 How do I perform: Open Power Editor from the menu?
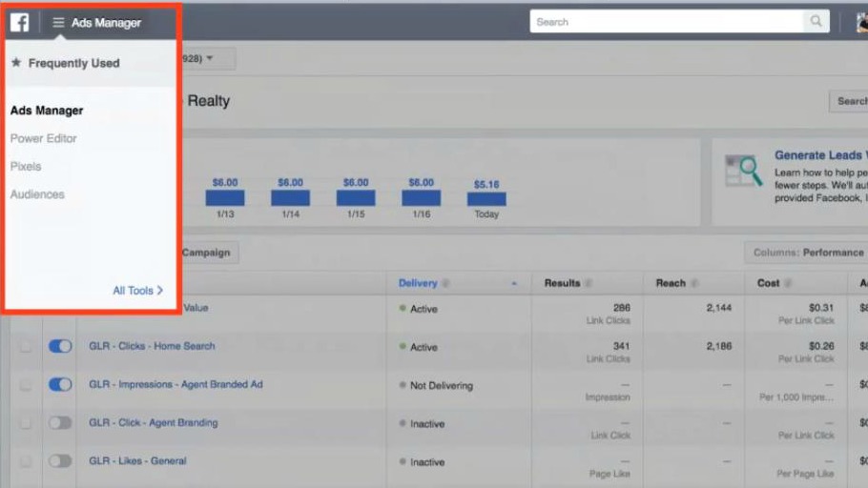pyautogui.click(x=43, y=138)
